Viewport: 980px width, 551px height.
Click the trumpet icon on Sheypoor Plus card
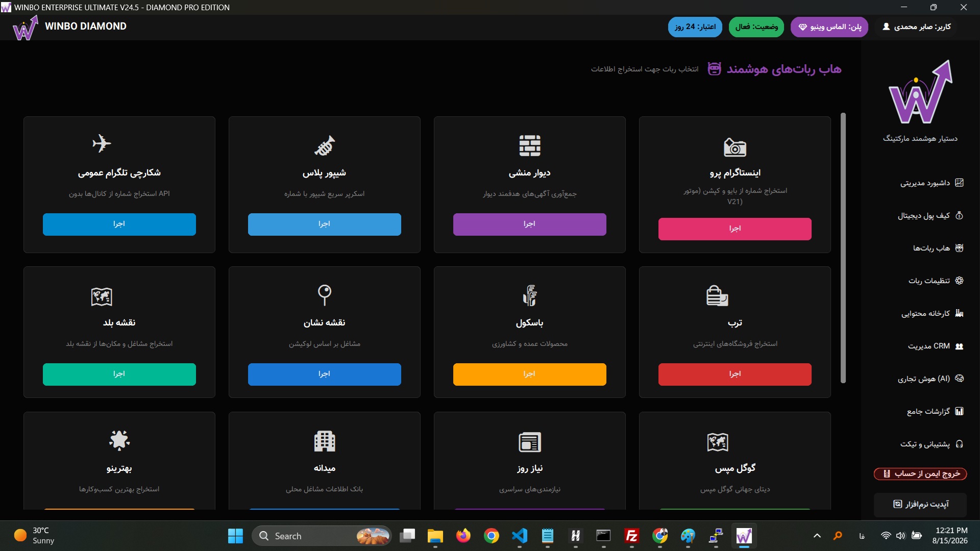click(x=325, y=145)
